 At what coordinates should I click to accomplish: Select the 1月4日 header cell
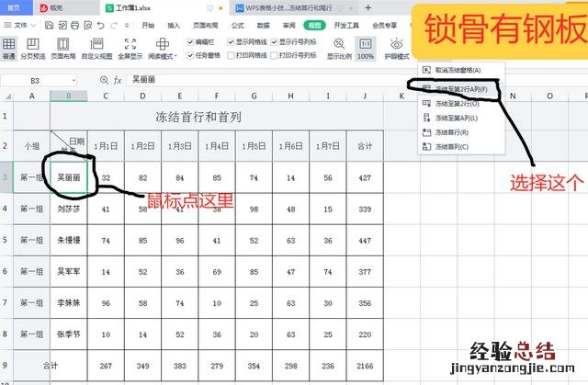[x=217, y=146]
